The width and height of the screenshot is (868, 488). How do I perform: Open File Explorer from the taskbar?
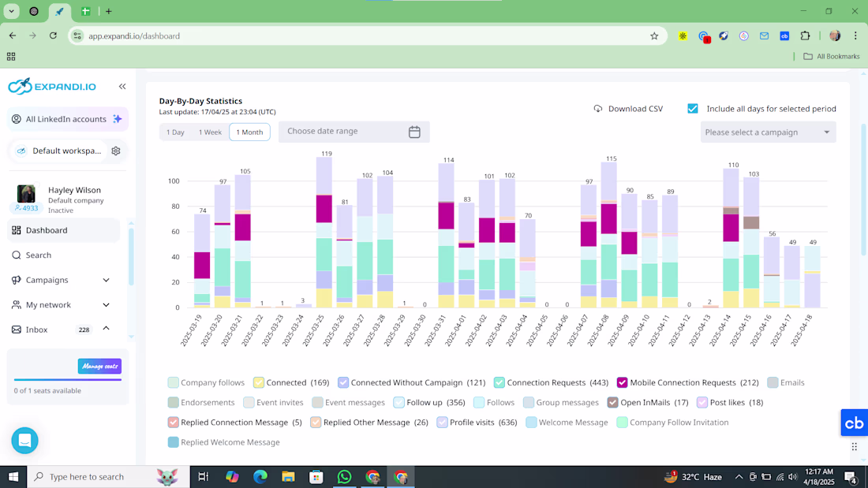pyautogui.click(x=288, y=476)
